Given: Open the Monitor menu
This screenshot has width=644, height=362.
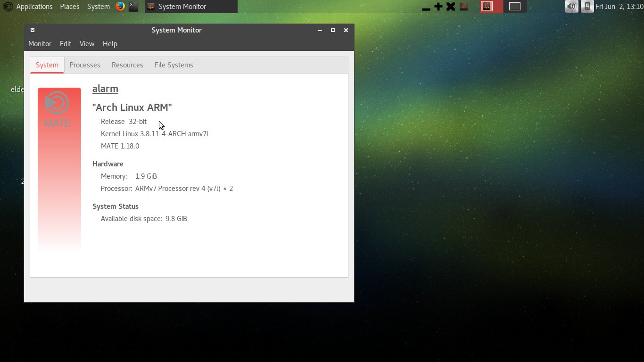Looking at the screenshot, I should click(40, 44).
